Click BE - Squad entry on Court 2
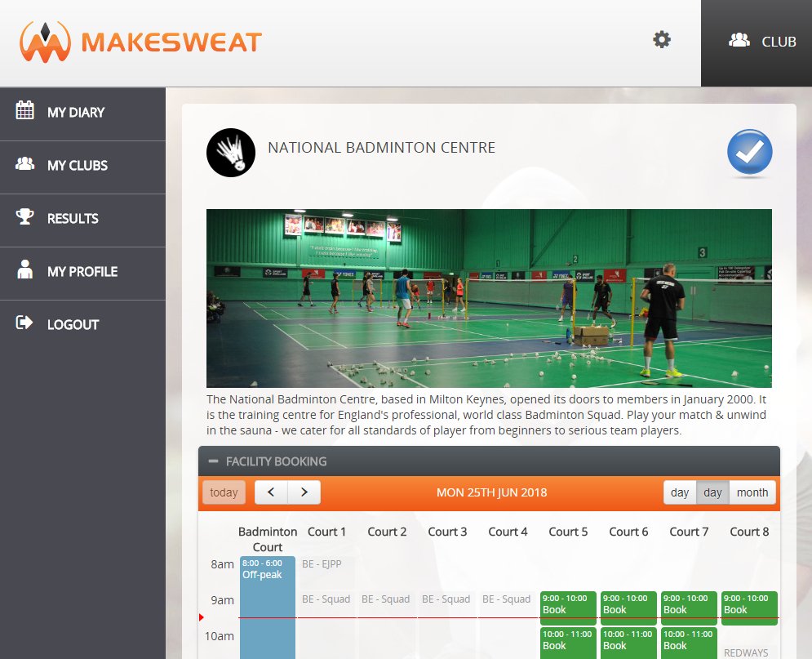Image resolution: width=812 pixels, height=659 pixels. click(x=386, y=599)
